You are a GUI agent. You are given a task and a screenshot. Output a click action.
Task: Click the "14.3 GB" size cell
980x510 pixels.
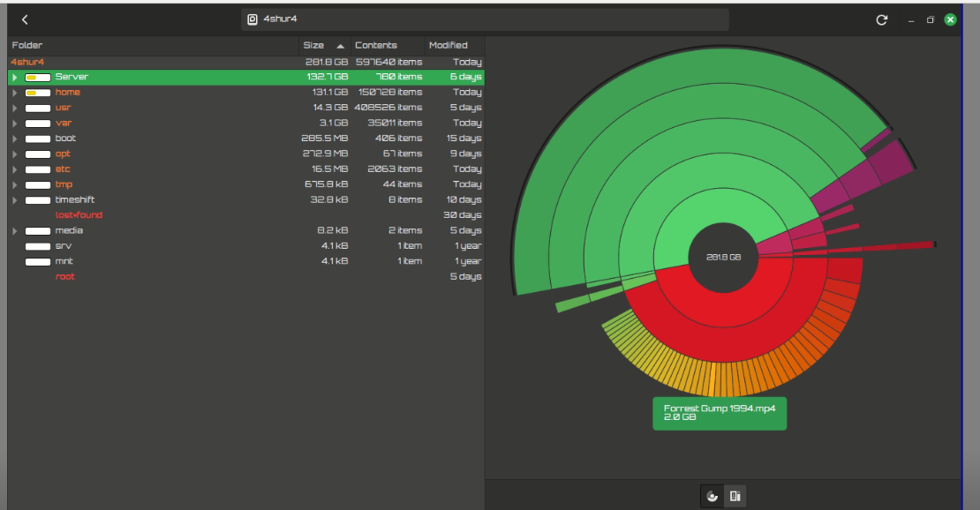coord(330,108)
